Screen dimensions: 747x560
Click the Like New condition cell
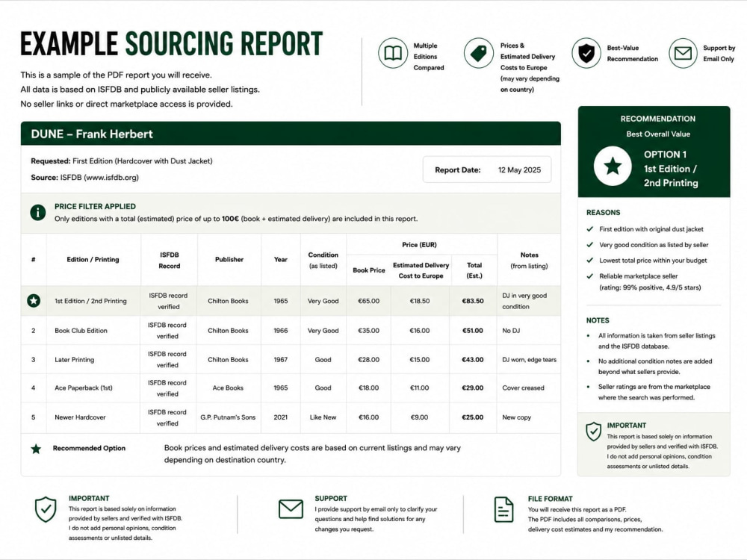click(x=323, y=417)
